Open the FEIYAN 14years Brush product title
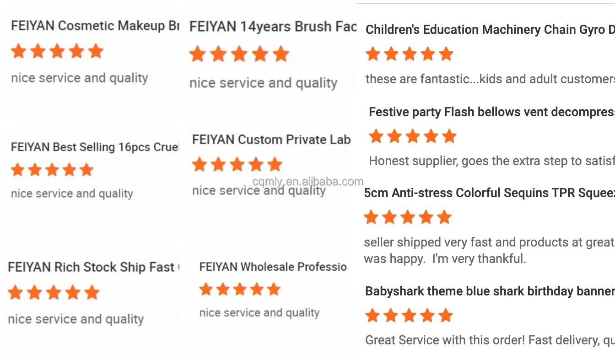The height and width of the screenshot is (364, 615). point(273,27)
